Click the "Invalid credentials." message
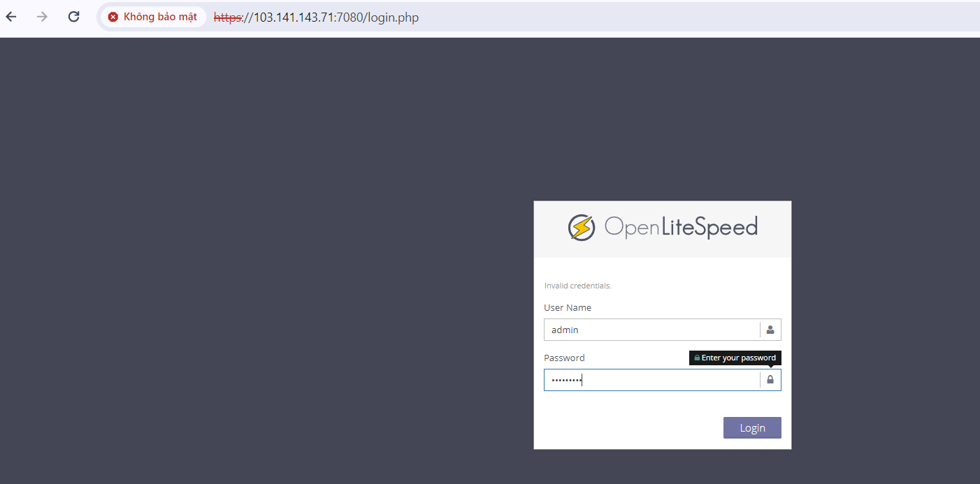Screen dimensions: 980x484 tap(577, 286)
